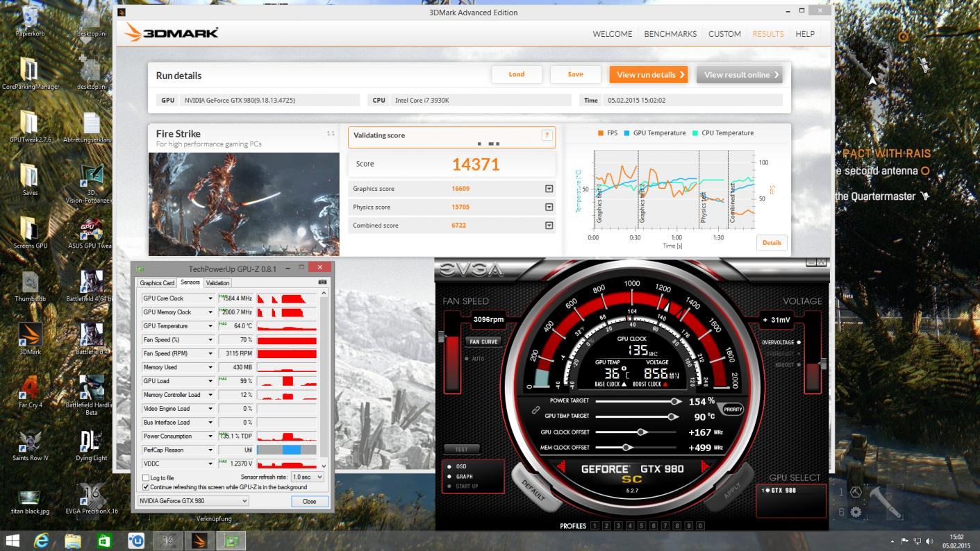Expand the Graphics score details
The width and height of the screenshot is (980, 551).
(x=549, y=189)
